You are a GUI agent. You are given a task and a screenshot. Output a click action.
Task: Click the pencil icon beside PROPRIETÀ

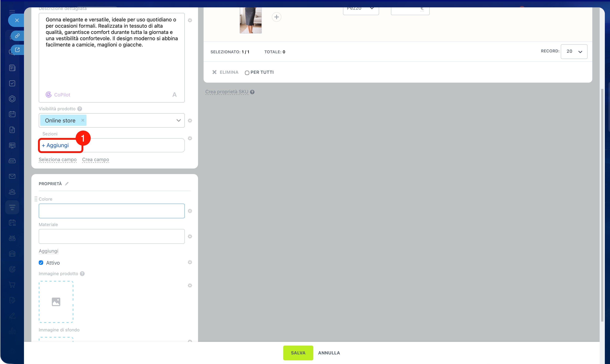pyautogui.click(x=67, y=184)
